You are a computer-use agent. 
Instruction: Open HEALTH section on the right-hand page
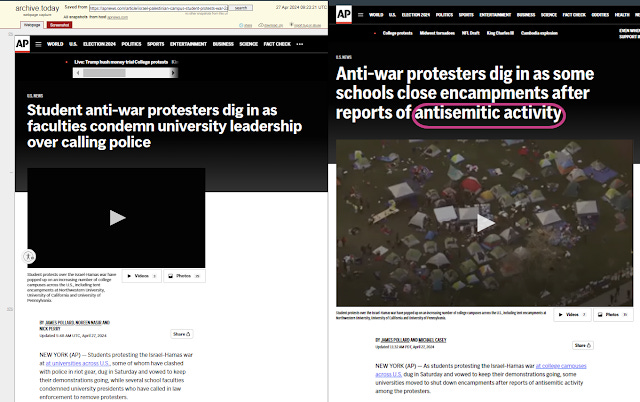(622, 15)
